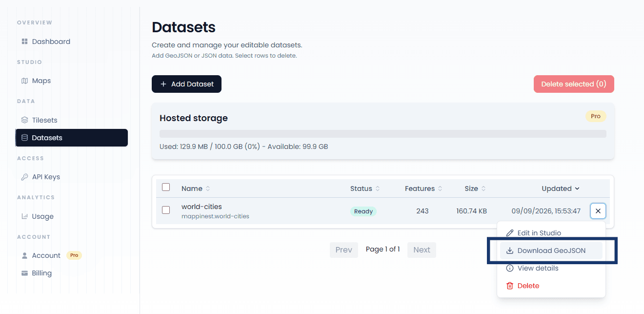Viewport: 644px width, 314px height.
Task: Open the API Keys page
Action: click(x=72, y=177)
